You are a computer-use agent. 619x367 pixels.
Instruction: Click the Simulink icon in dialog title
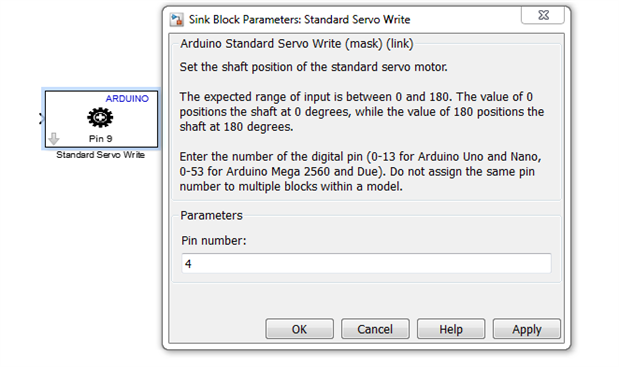[x=176, y=19]
